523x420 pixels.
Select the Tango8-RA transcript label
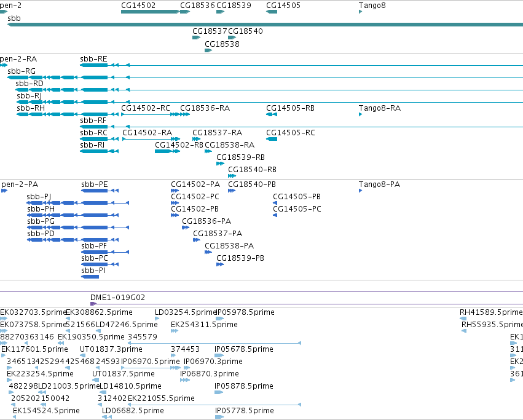click(380, 108)
